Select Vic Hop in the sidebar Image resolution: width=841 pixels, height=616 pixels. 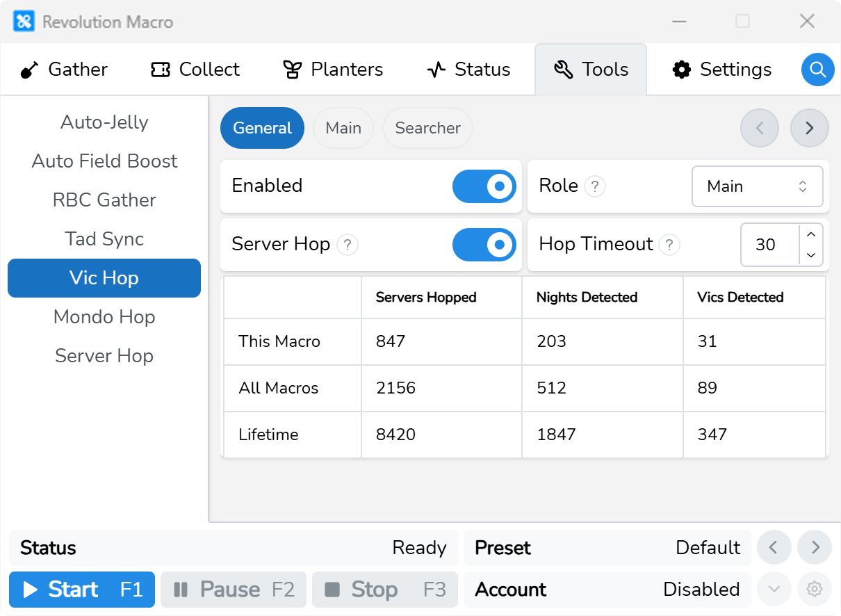pos(104,278)
